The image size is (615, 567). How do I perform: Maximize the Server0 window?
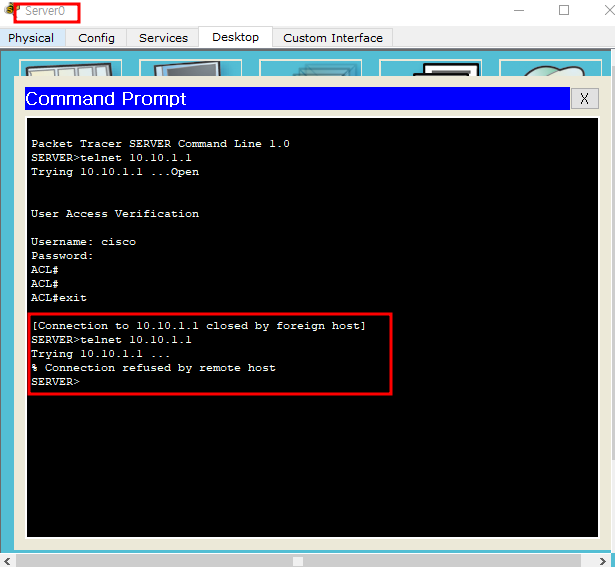[x=564, y=11]
